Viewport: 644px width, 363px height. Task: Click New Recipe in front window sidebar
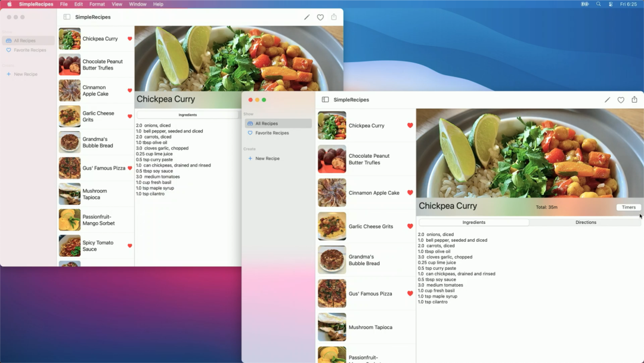click(267, 158)
